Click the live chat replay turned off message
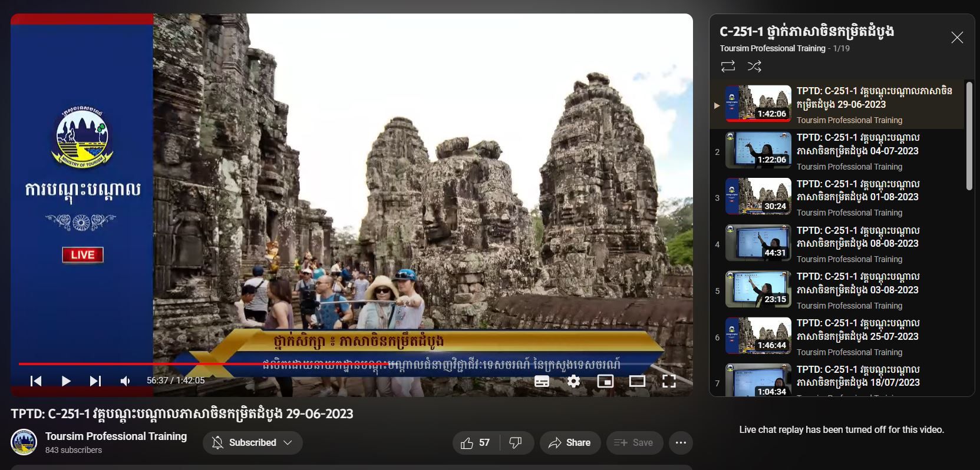 coord(842,429)
